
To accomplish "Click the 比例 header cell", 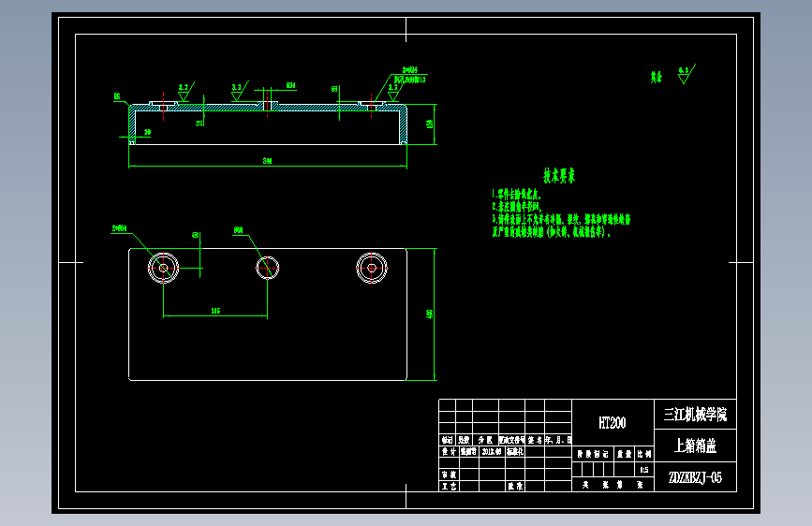I will pyautogui.click(x=643, y=454).
